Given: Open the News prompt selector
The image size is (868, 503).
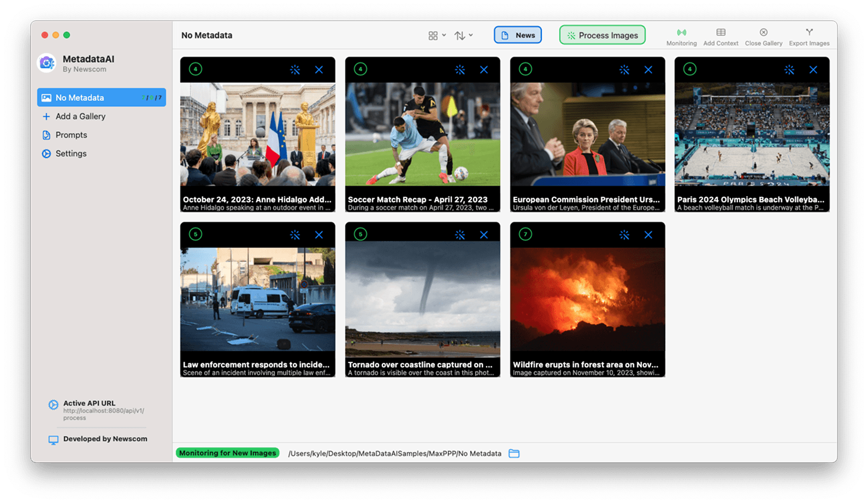Looking at the screenshot, I should pyautogui.click(x=518, y=35).
